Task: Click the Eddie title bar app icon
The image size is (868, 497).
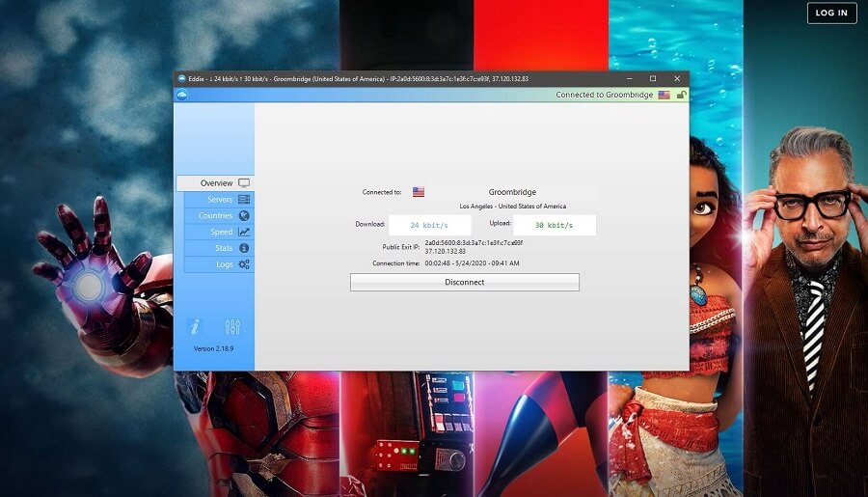Action: (x=181, y=79)
